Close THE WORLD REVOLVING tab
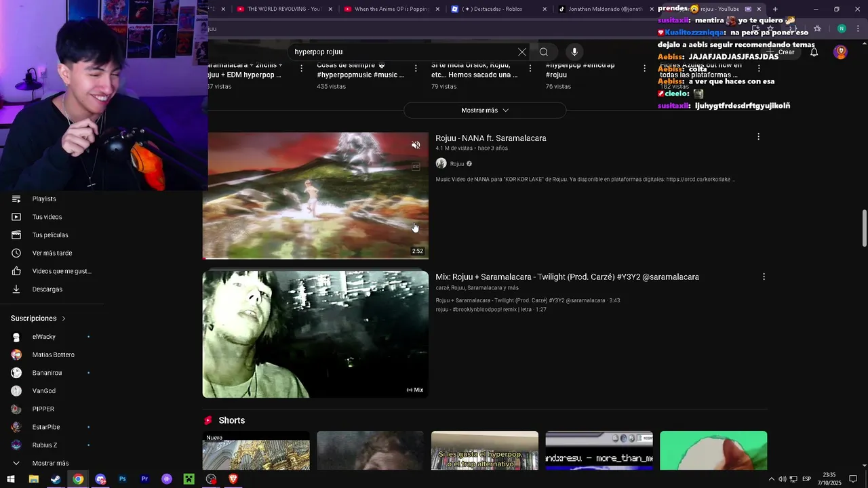The width and height of the screenshot is (868, 488). [331, 9]
